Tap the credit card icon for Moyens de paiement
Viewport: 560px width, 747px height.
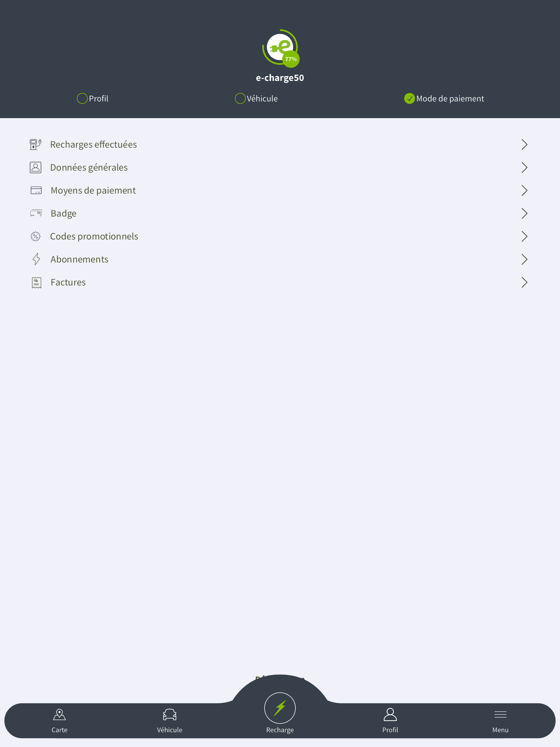36,191
